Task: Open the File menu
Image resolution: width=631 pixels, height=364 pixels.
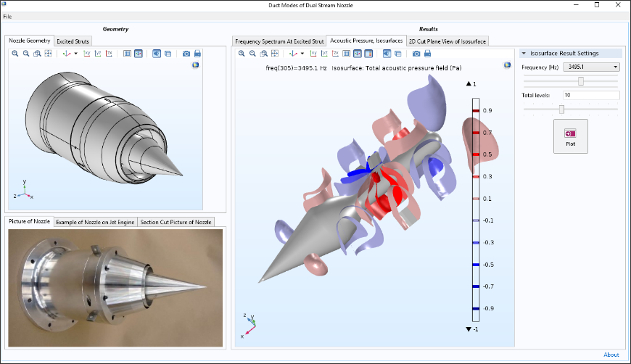Action: [x=7, y=17]
